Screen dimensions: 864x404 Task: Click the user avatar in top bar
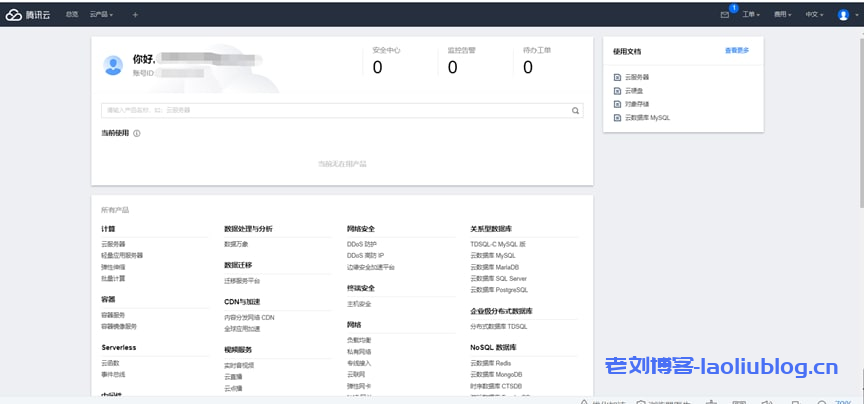point(843,15)
